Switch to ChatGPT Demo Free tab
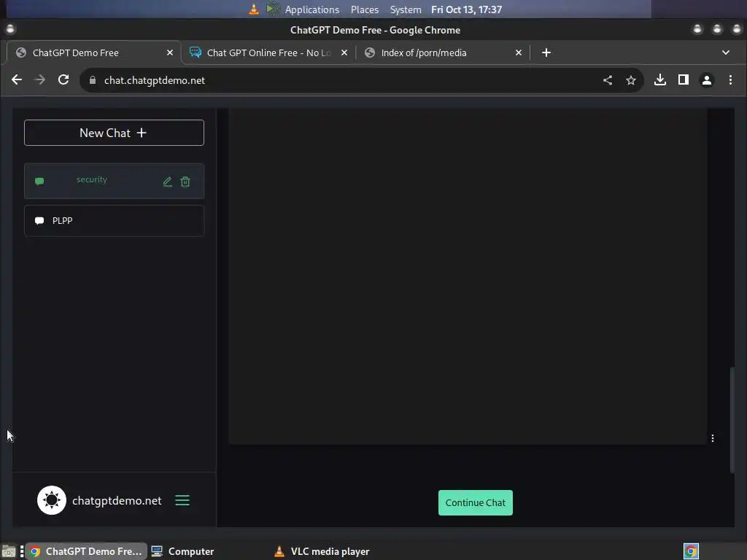Image resolution: width=747 pixels, height=560 pixels. point(94,52)
